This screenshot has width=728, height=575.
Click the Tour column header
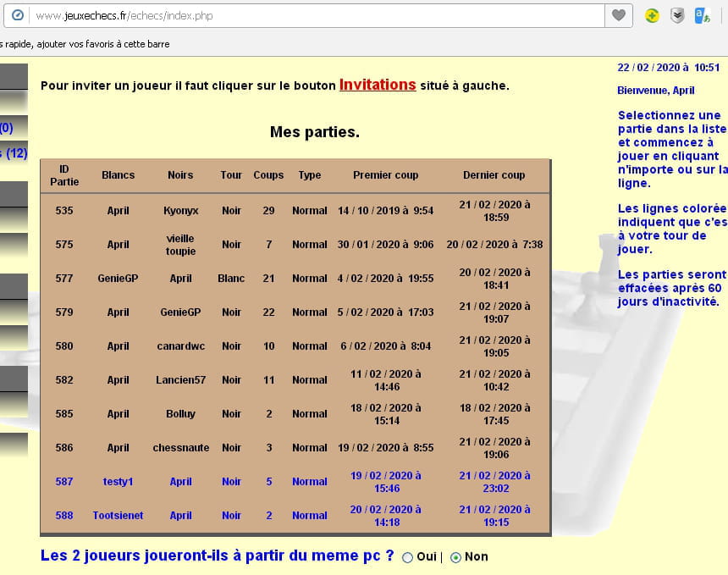tap(231, 175)
